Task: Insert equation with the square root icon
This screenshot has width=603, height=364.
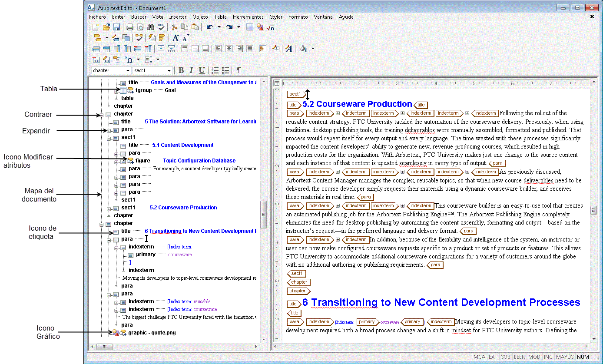Action: pyautogui.click(x=271, y=27)
